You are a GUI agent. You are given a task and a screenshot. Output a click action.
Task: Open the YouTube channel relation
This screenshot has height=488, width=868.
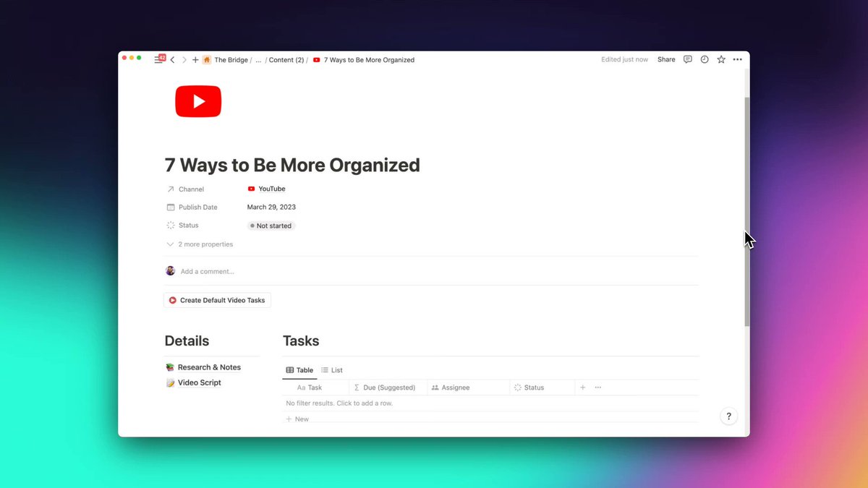pos(266,189)
